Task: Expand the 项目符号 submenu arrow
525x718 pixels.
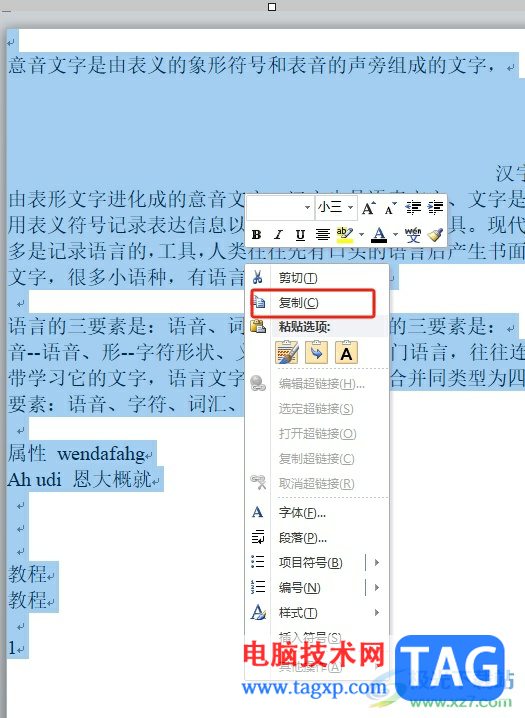Action: (x=377, y=562)
